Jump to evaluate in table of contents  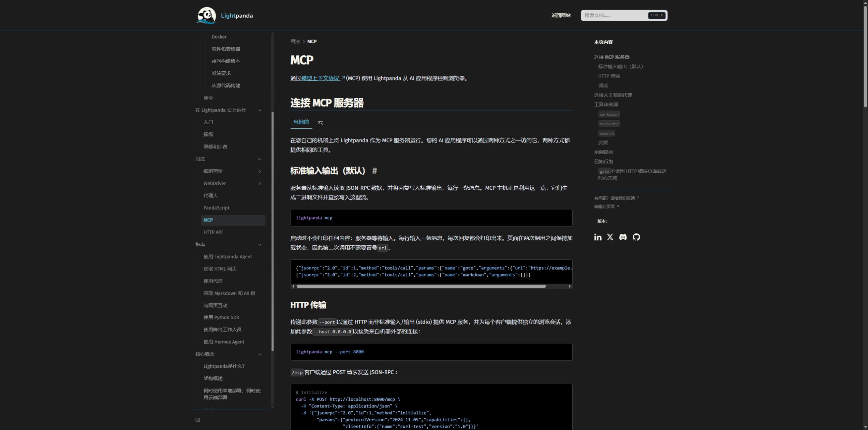tap(609, 124)
